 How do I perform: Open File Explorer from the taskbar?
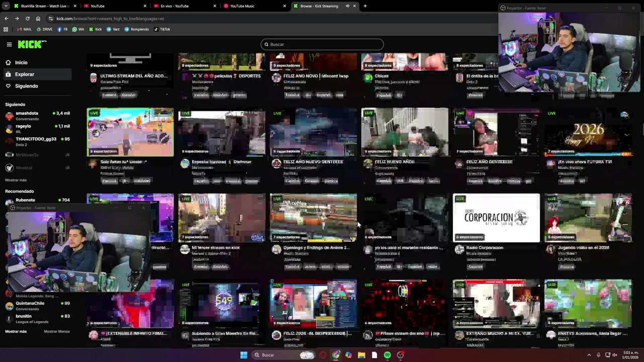(x=361, y=355)
